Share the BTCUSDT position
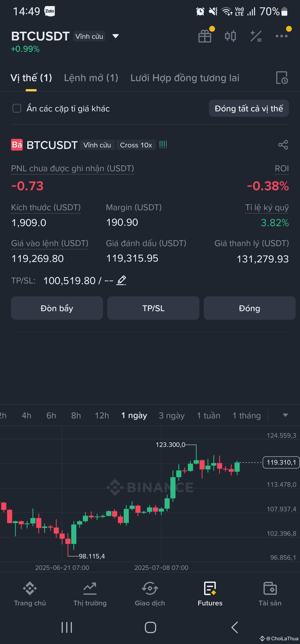300x644 pixels. coord(283,145)
